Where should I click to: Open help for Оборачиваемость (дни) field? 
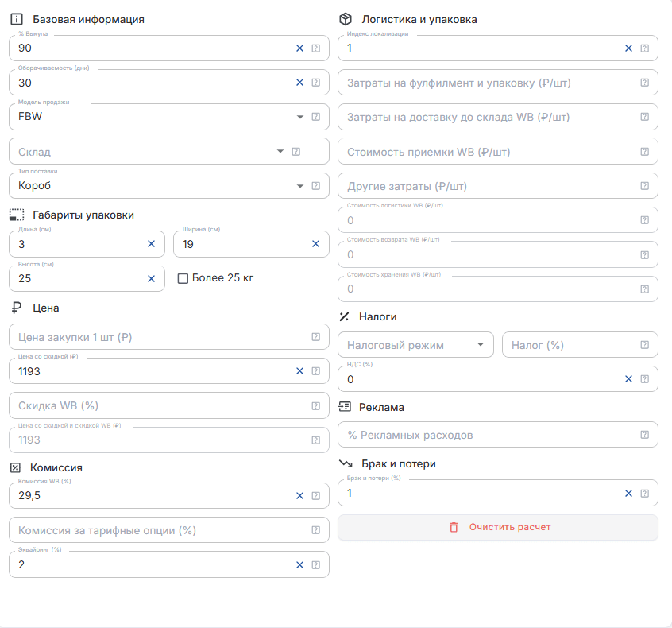(316, 83)
